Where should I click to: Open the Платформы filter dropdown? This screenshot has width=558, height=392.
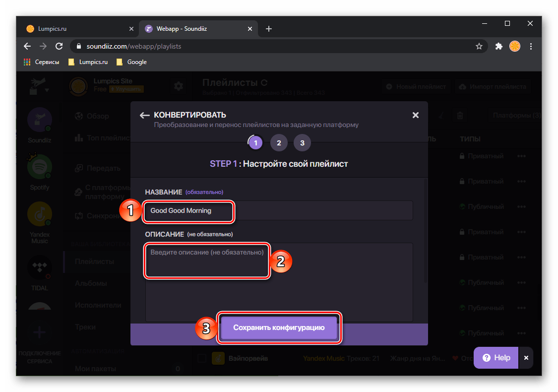point(516,116)
